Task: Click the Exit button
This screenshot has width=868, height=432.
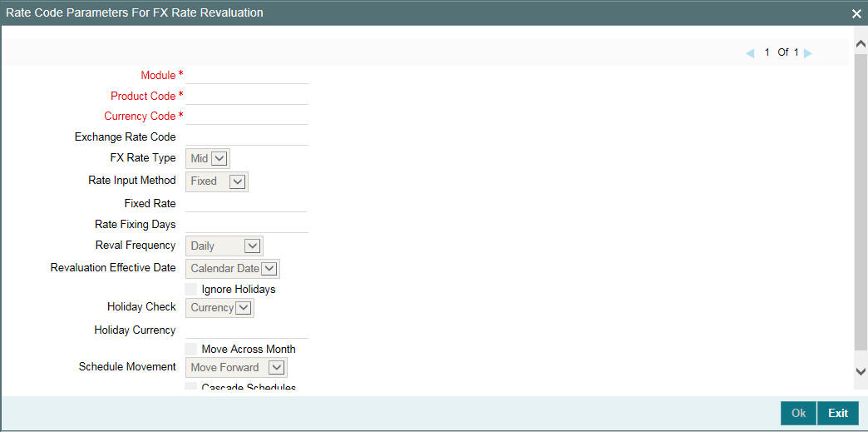Action: tap(838, 413)
